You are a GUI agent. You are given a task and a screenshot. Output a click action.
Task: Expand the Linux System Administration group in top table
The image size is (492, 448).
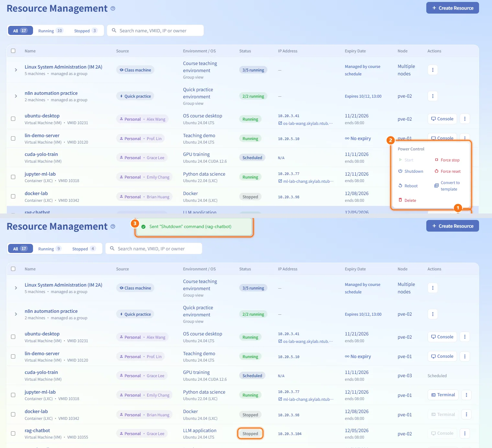click(x=16, y=70)
